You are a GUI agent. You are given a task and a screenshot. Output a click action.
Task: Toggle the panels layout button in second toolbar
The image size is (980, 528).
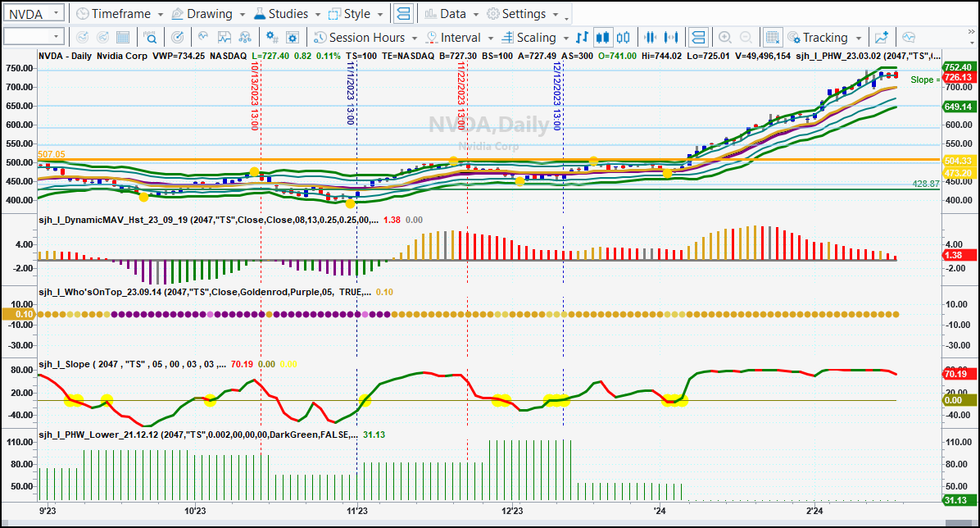coord(698,38)
